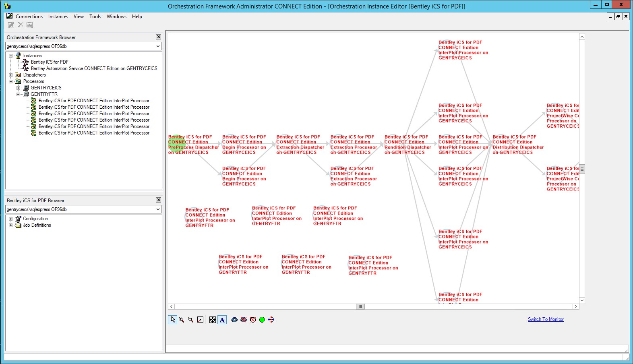The height and width of the screenshot is (364, 633).
Task: Click the diagram scroll right arrow
Action: pos(576,307)
